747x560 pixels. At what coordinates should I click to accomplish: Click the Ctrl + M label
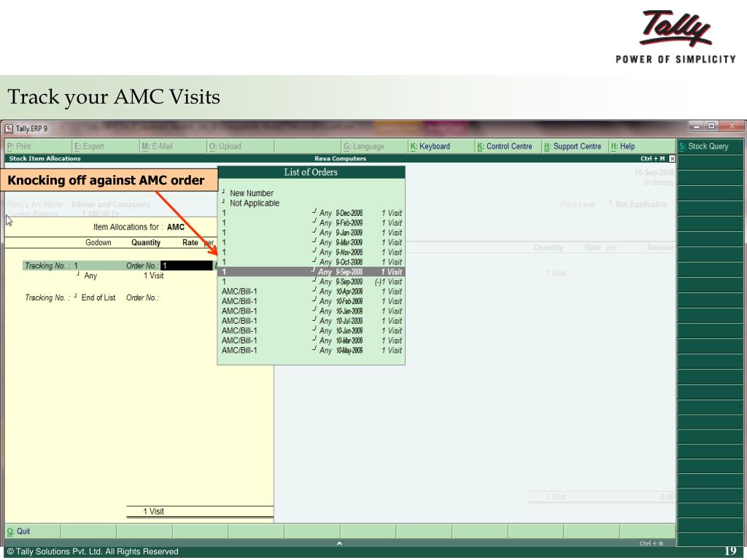pyautogui.click(x=652, y=158)
